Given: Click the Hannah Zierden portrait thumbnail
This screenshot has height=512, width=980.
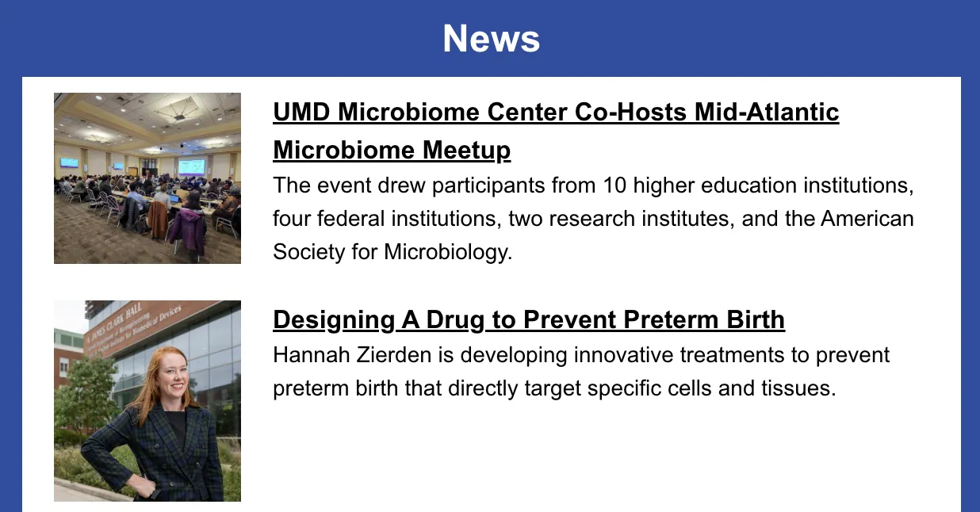Looking at the screenshot, I should pos(147,401).
